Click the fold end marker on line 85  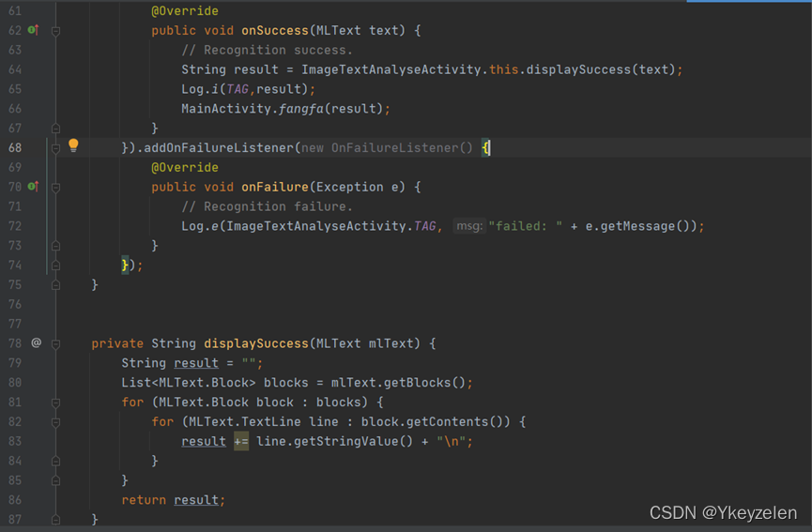click(x=56, y=480)
